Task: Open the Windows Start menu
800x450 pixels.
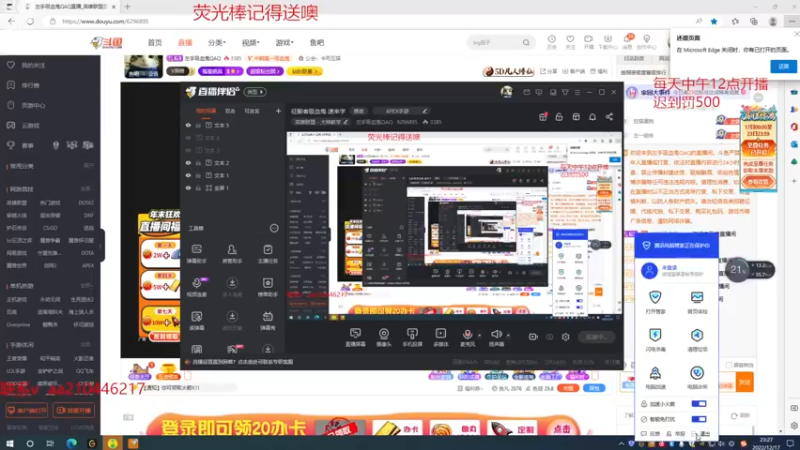Action: point(10,443)
